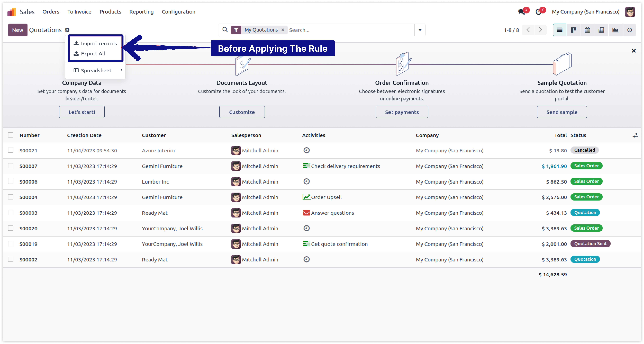Tick checkbox for order S00019
This screenshot has height=344, width=644.
click(x=11, y=244)
